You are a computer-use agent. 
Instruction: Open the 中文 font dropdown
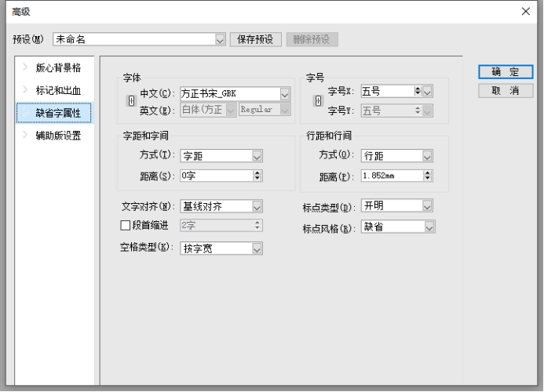(x=284, y=93)
